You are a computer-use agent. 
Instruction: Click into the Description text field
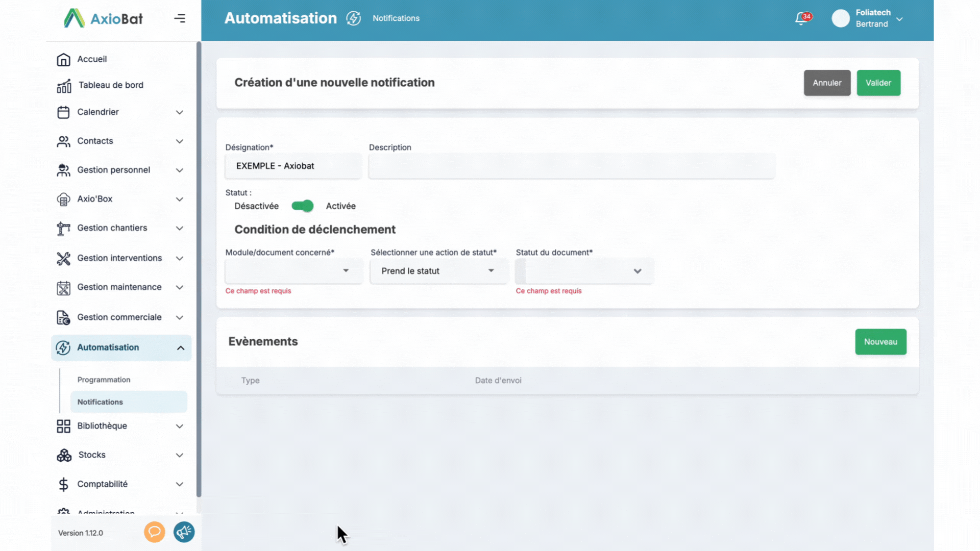click(572, 166)
